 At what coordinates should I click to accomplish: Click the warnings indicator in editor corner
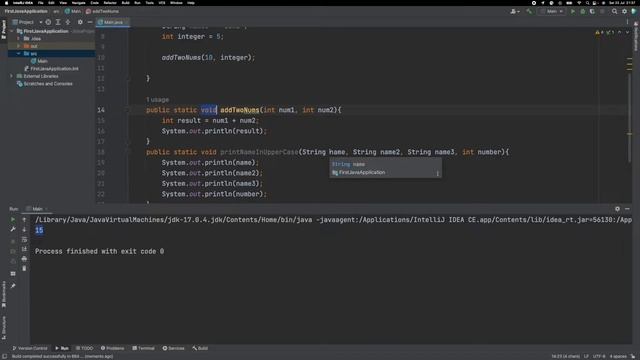pos(605,32)
